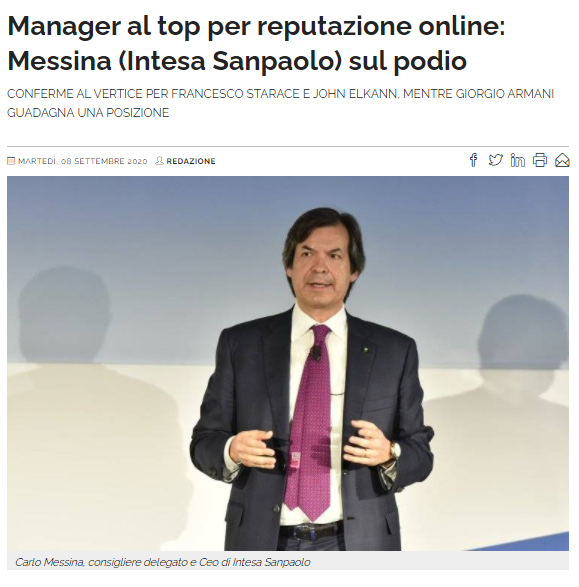The image size is (579, 587).
Task: Open the REDAZIONE author link
Action: coord(191,161)
